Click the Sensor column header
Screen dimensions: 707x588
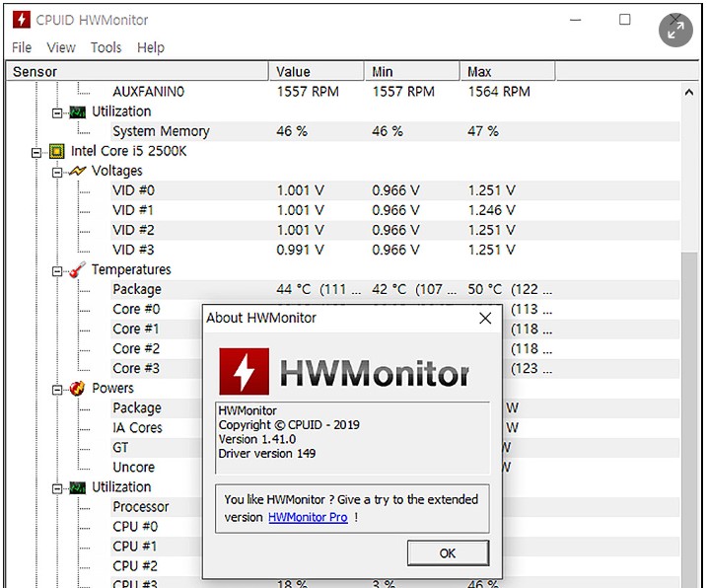point(137,72)
